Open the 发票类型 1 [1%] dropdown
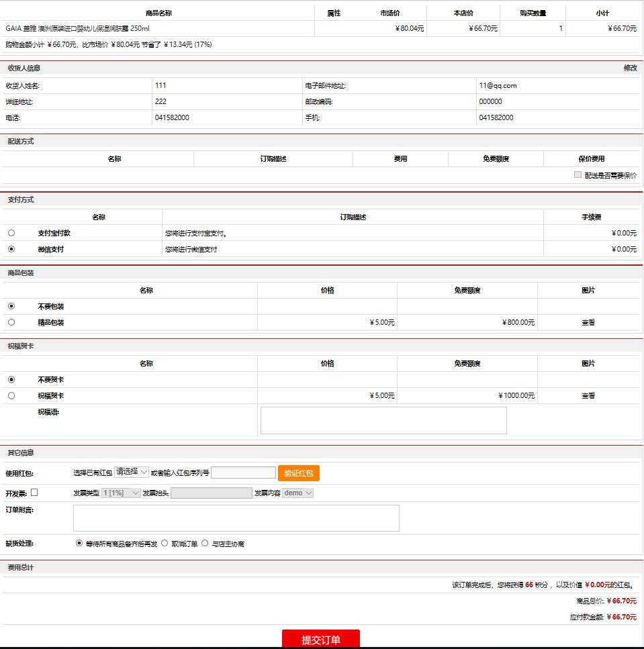The height and width of the screenshot is (649, 644). [x=121, y=493]
